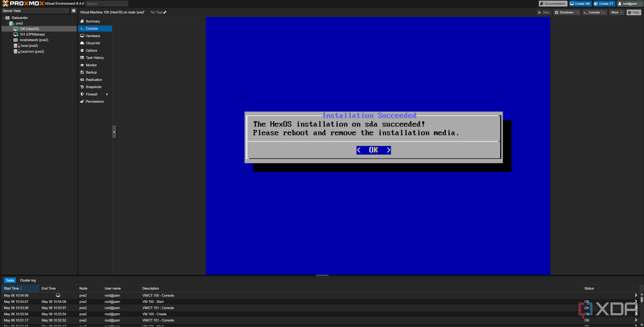
Task: Open the Cloud-Init panel
Action: coord(95,43)
